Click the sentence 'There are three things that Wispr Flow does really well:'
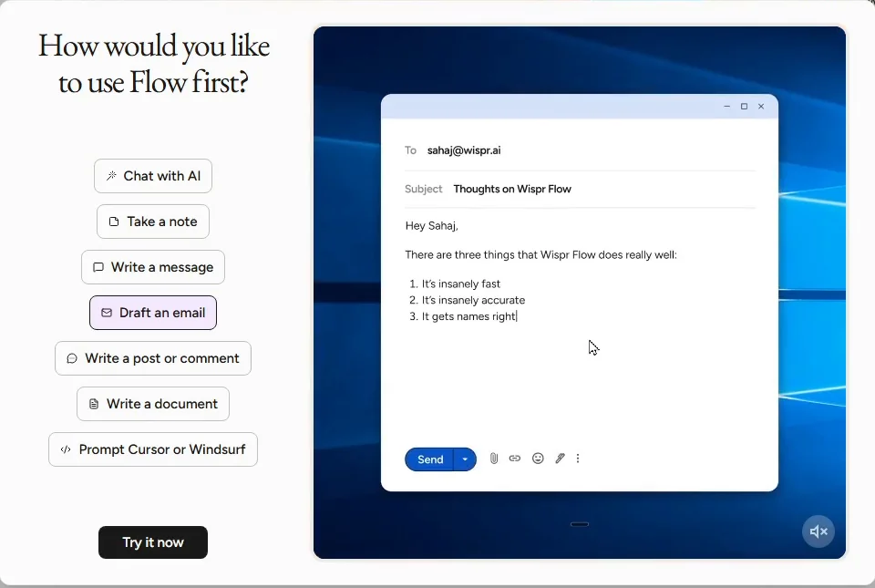 540,255
